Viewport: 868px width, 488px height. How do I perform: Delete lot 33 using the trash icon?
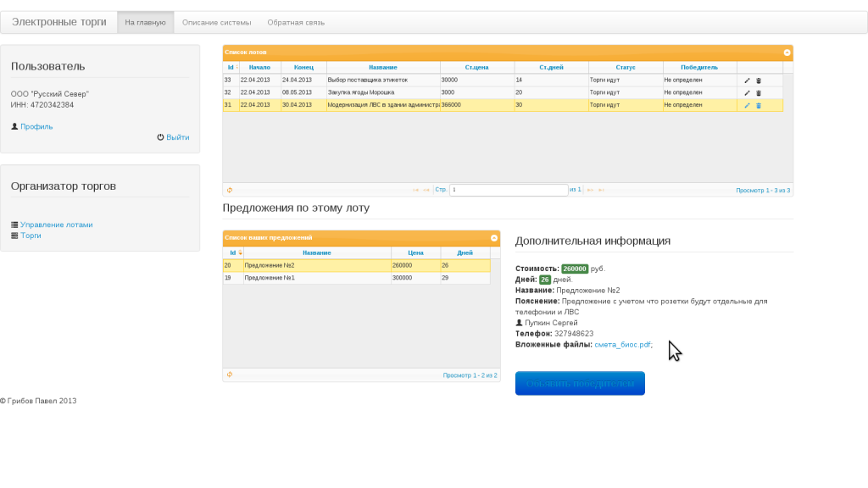[x=759, y=80]
